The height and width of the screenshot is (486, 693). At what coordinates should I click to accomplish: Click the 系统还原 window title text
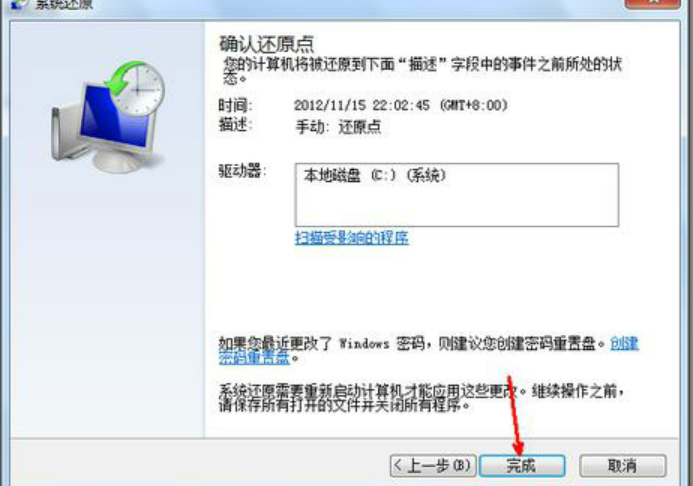pos(64,4)
